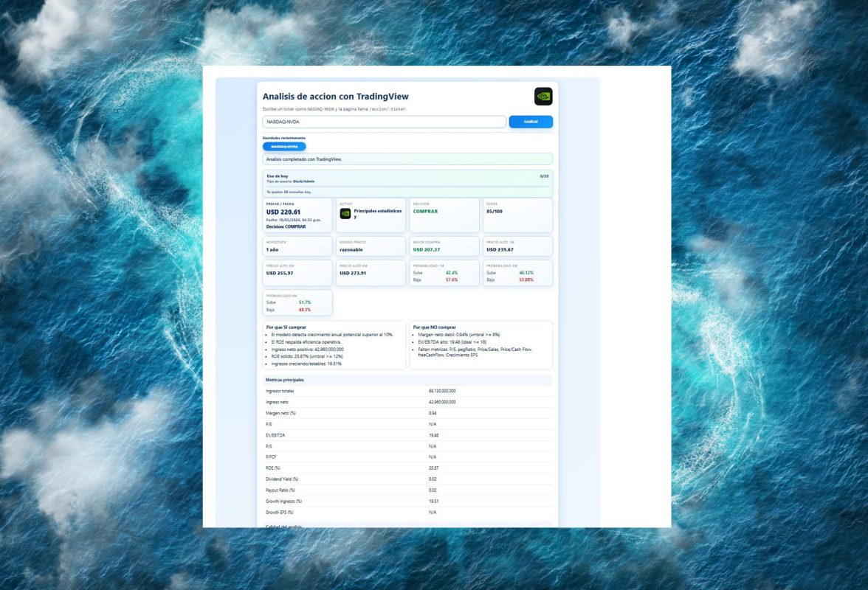Click the 'Margen neto (%)' row label

tap(280, 413)
